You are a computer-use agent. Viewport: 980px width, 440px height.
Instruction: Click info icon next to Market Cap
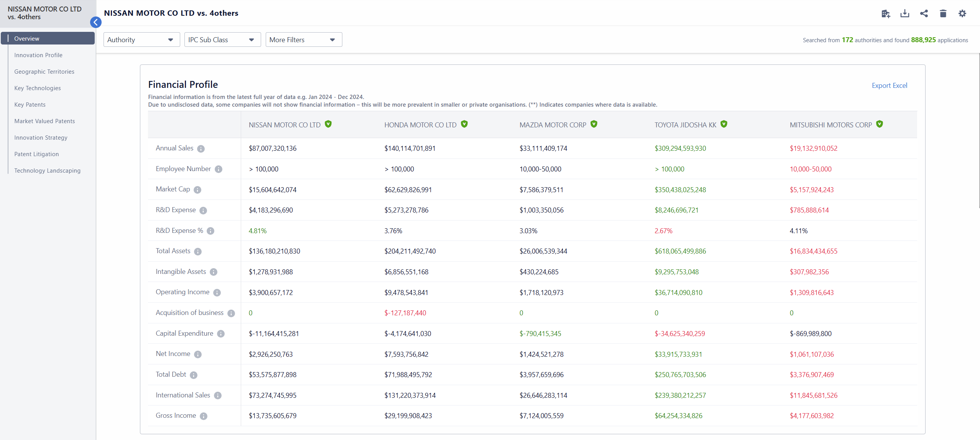pos(197,190)
